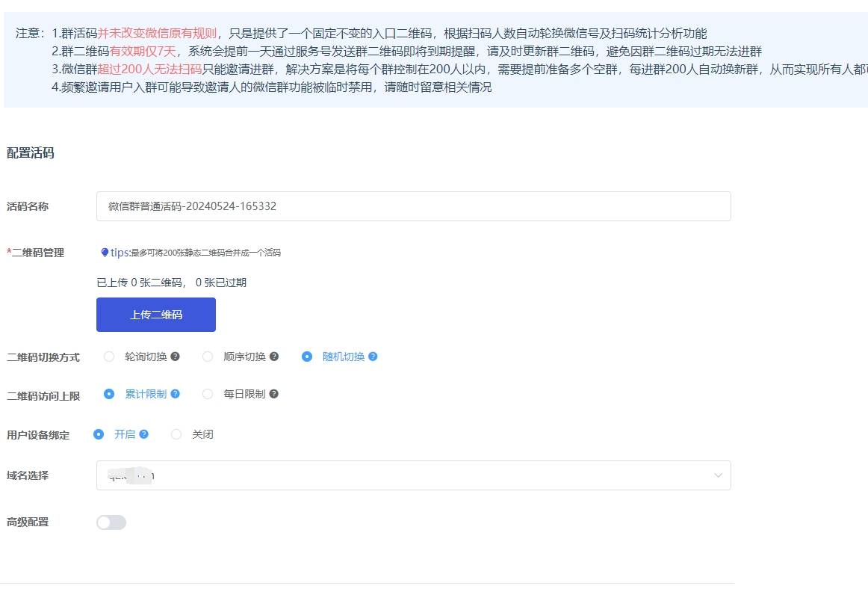Select 累计限制 access limit option
The image size is (868, 592).
[x=109, y=394]
